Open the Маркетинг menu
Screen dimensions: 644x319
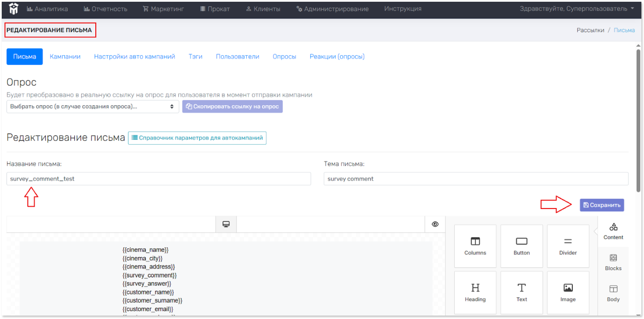coord(163,9)
